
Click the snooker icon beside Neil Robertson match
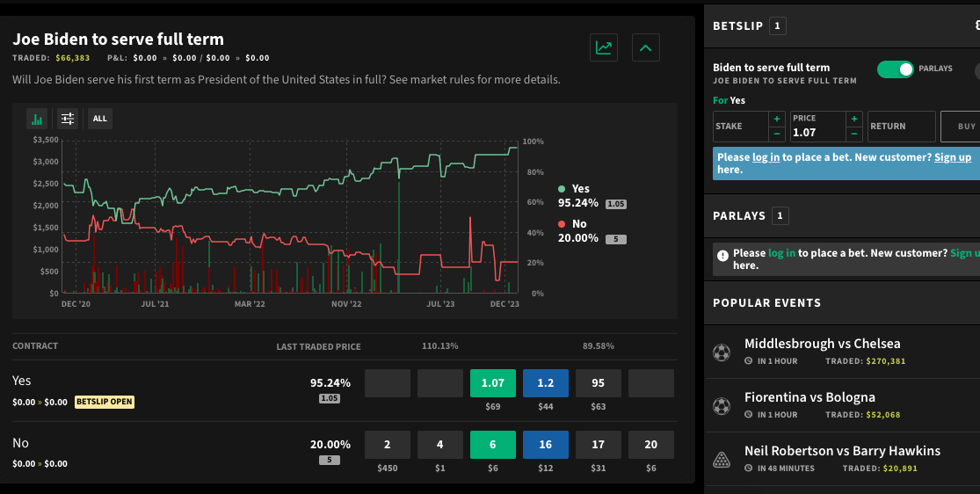click(x=722, y=460)
